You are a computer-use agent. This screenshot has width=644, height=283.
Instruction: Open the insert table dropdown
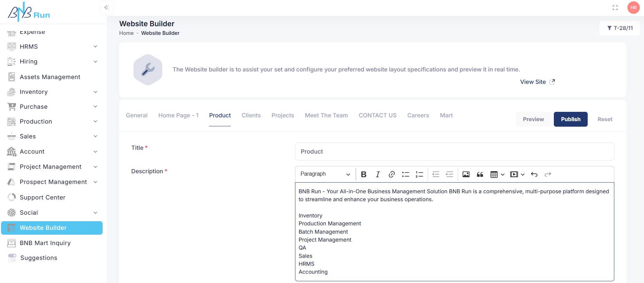pyautogui.click(x=497, y=174)
